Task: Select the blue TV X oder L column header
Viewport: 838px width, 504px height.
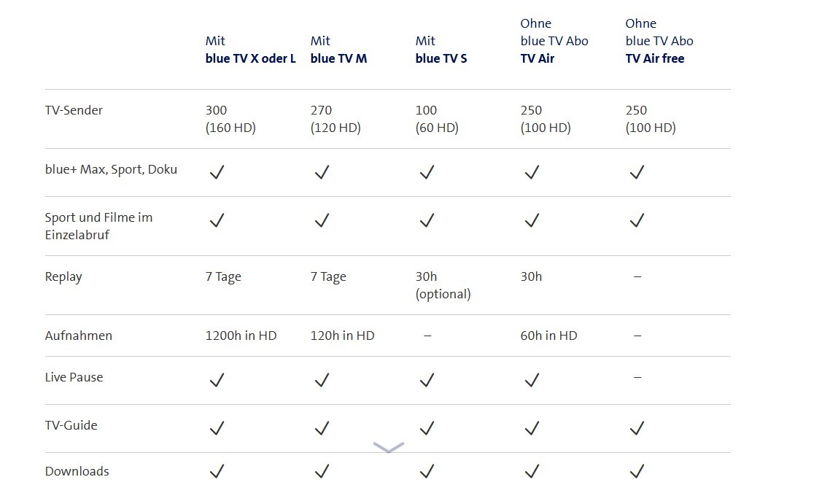Action: [x=250, y=58]
